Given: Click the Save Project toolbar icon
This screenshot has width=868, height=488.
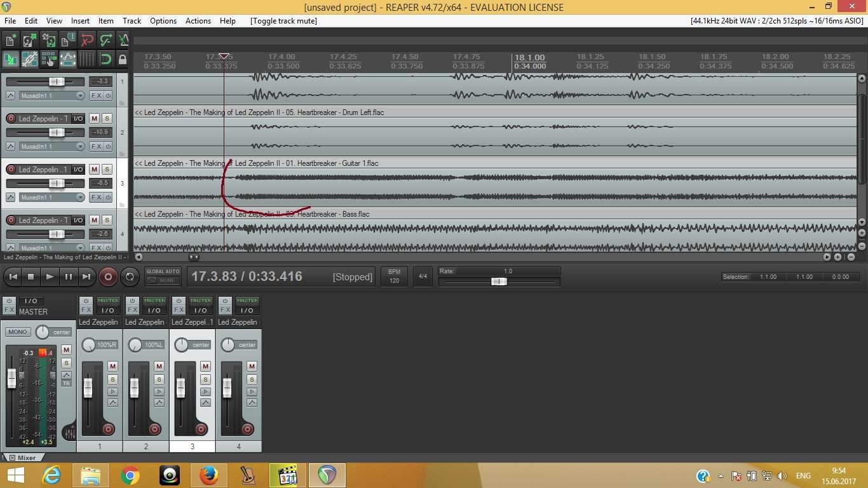Looking at the screenshot, I should [x=48, y=40].
